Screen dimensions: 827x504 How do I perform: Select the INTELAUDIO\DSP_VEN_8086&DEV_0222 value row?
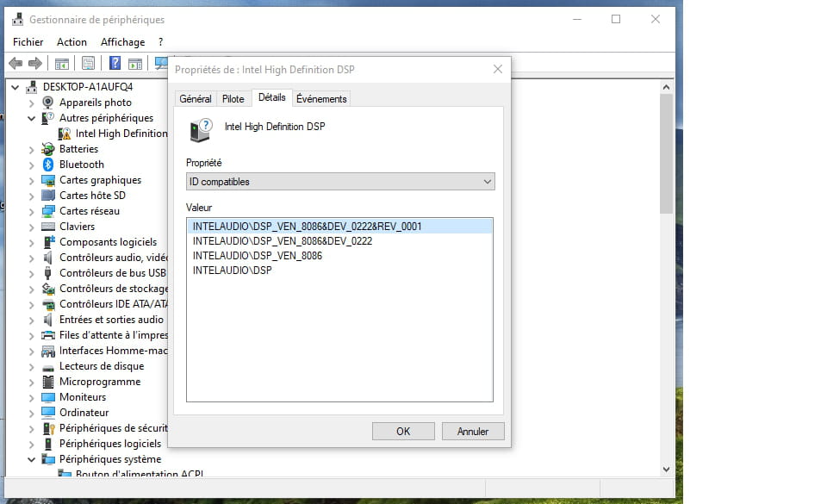(283, 241)
